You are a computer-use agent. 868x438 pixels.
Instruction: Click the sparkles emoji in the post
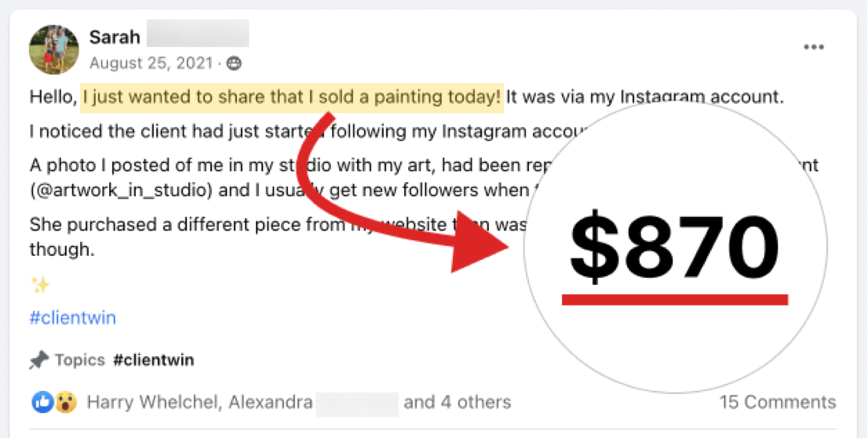click(x=40, y=284)
